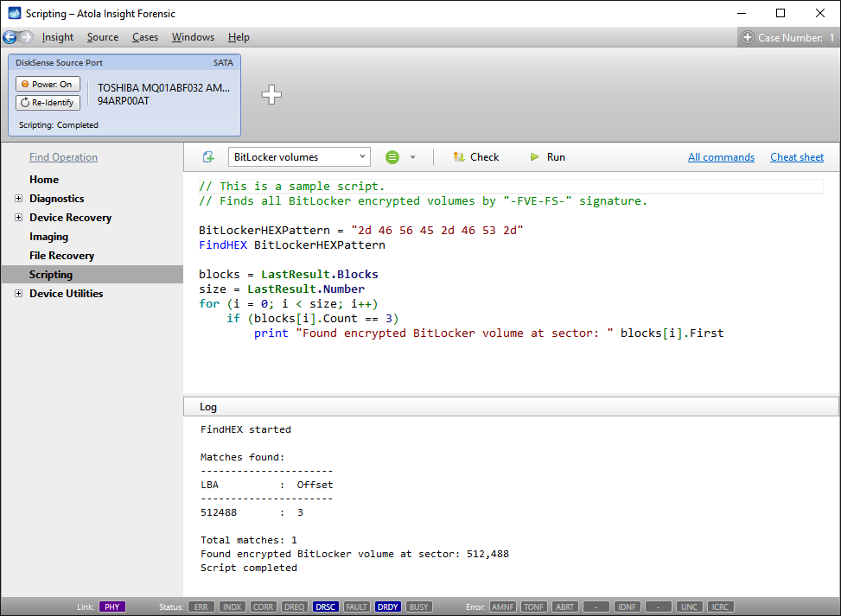
Task: Select Device Utilities in the sidebar
Action: [66, 293]
